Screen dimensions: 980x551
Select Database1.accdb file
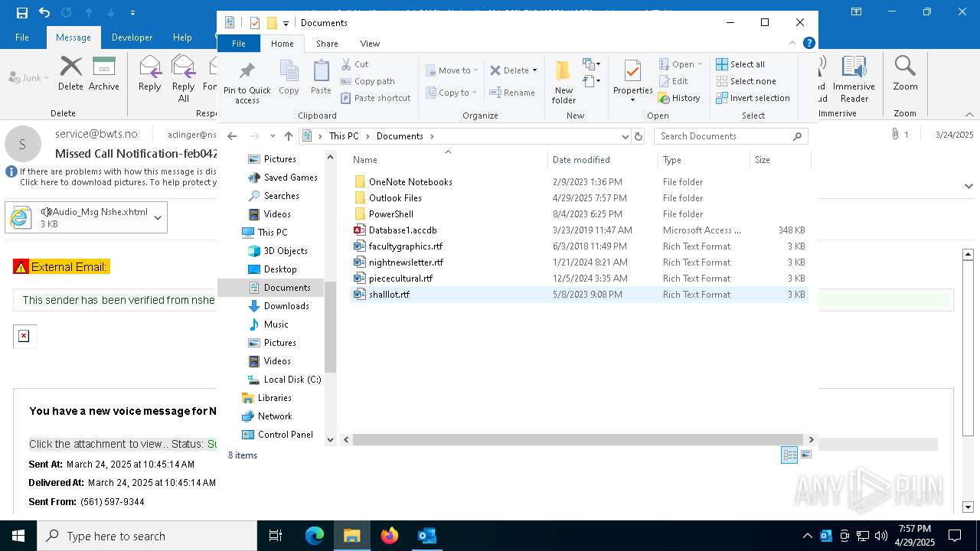(x=402, y=230)
